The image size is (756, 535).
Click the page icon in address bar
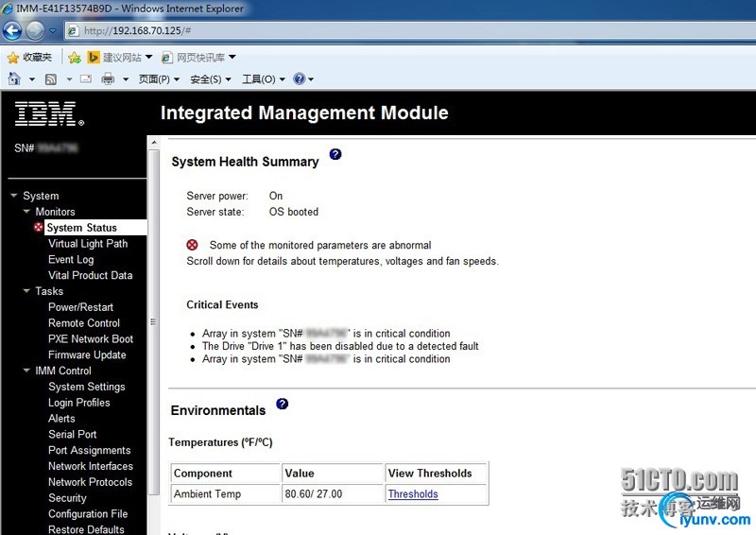pos(73,31)
